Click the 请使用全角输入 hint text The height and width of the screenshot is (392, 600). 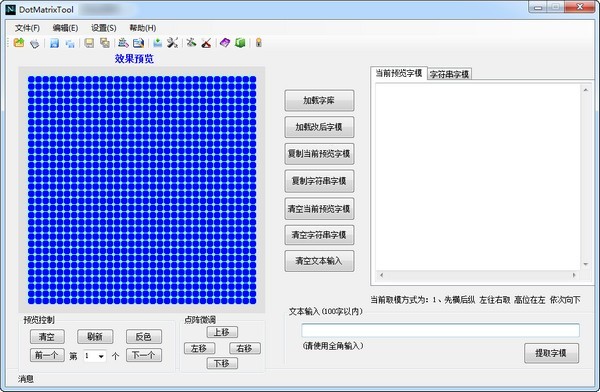pyautogui.click(x=333, y=346)
